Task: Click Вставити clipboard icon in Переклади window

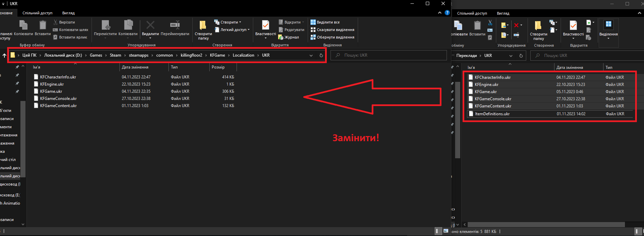Action: [477, 26]
